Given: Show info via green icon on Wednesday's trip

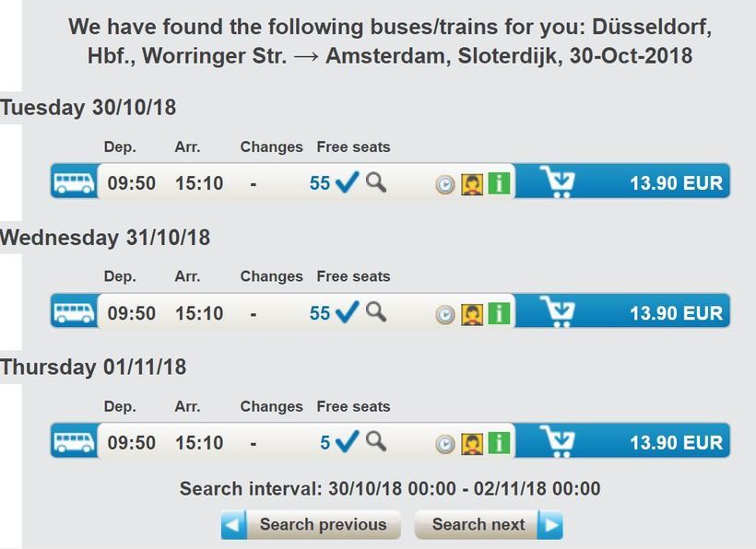Looking at the screenshot, I should (x=499, y=313).
